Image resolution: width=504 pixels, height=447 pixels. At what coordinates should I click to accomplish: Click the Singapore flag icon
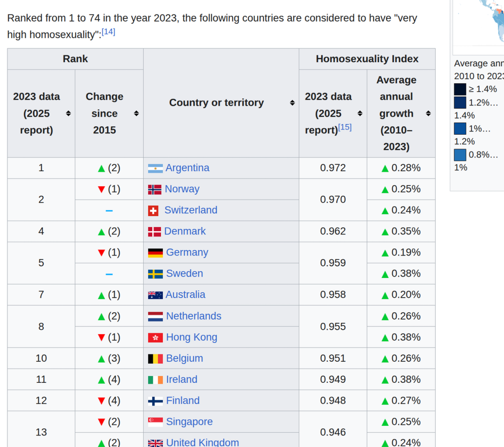pyautogui.click(x=155, y=422)
